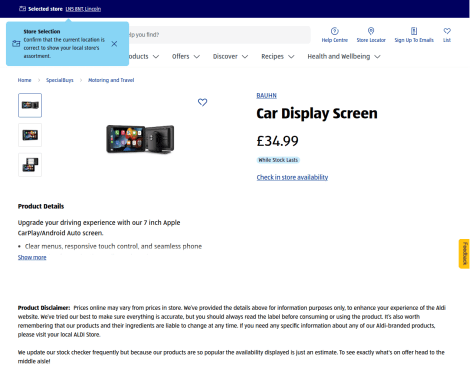
Task: Add Car Display Screen to favourites heart
Action: [x=202, y=102]
